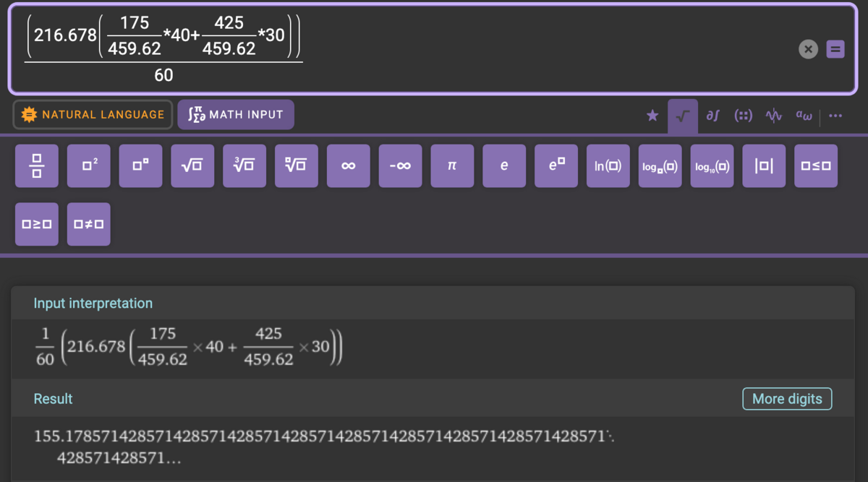Click the infinity symbol button

tap(348, 165)
